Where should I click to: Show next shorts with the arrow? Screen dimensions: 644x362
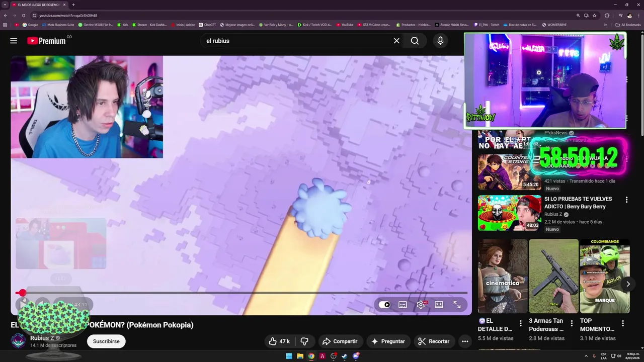pyautogui.click(x=628, y=284)
